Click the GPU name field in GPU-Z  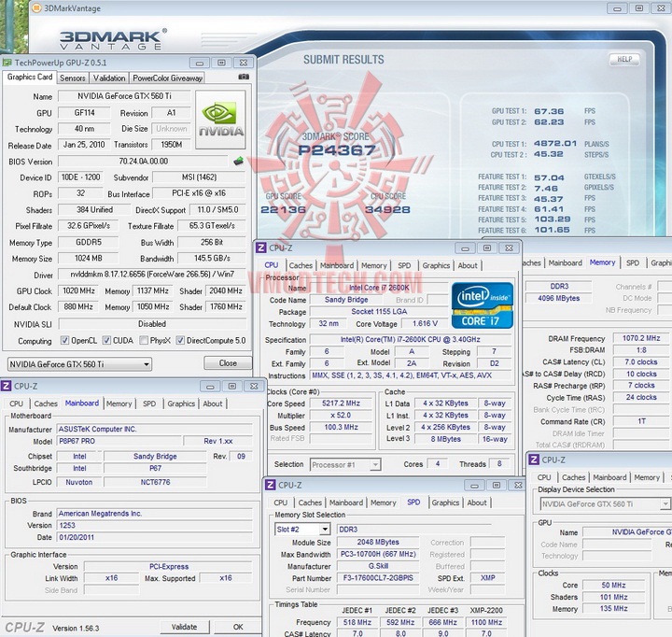pos(124,96)
